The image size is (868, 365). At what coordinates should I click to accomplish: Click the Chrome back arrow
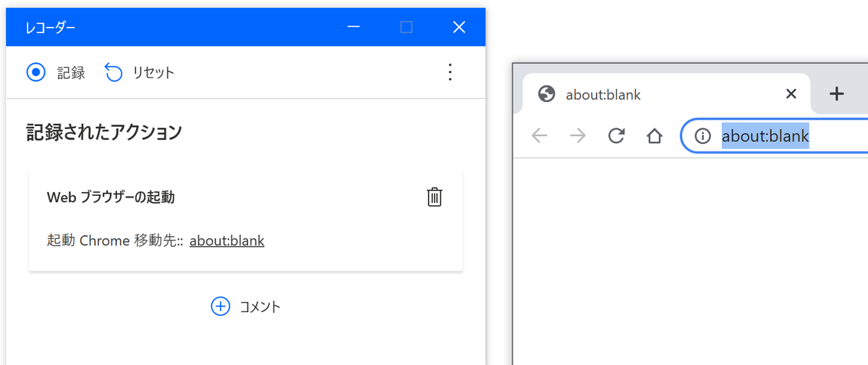[x=540, y=136]
